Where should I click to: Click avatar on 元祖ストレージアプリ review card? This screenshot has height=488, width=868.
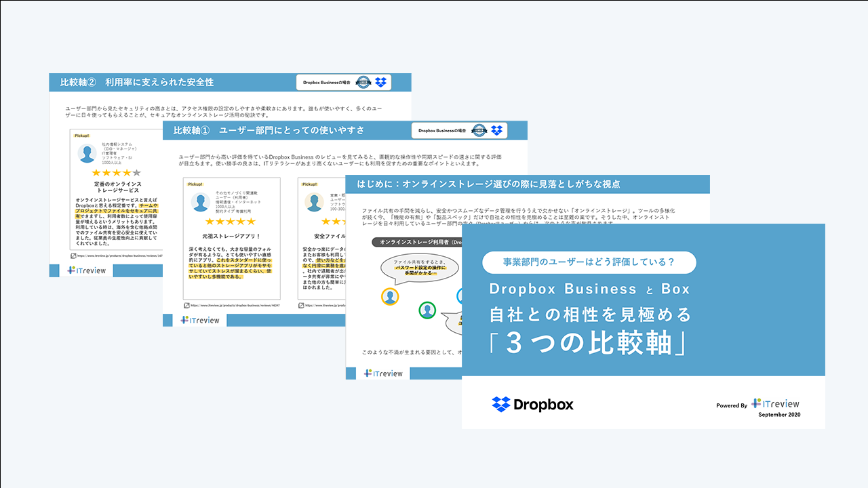point(199,202)
